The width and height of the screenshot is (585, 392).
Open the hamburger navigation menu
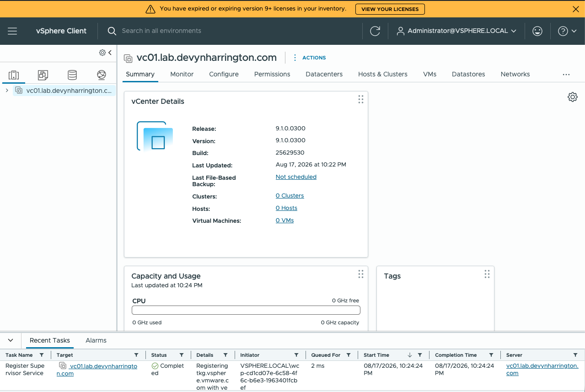(12, 31)
